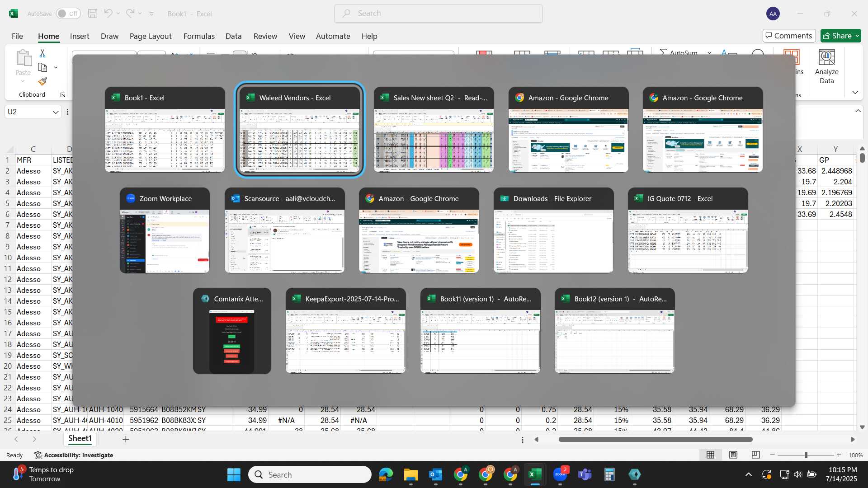The width and height of the screenshot is (868, 488).
Task: Open the Automate tab
Action: (333, 36)
